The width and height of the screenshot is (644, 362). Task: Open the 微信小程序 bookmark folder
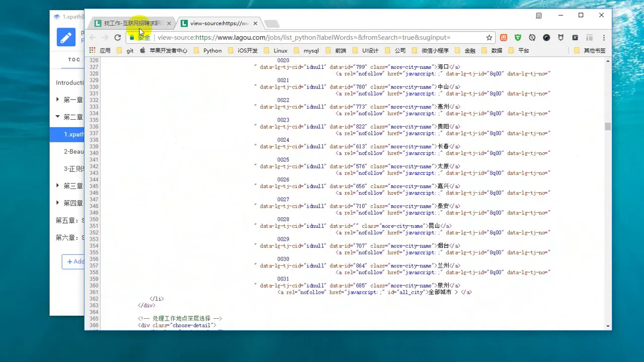pos(430,51)
